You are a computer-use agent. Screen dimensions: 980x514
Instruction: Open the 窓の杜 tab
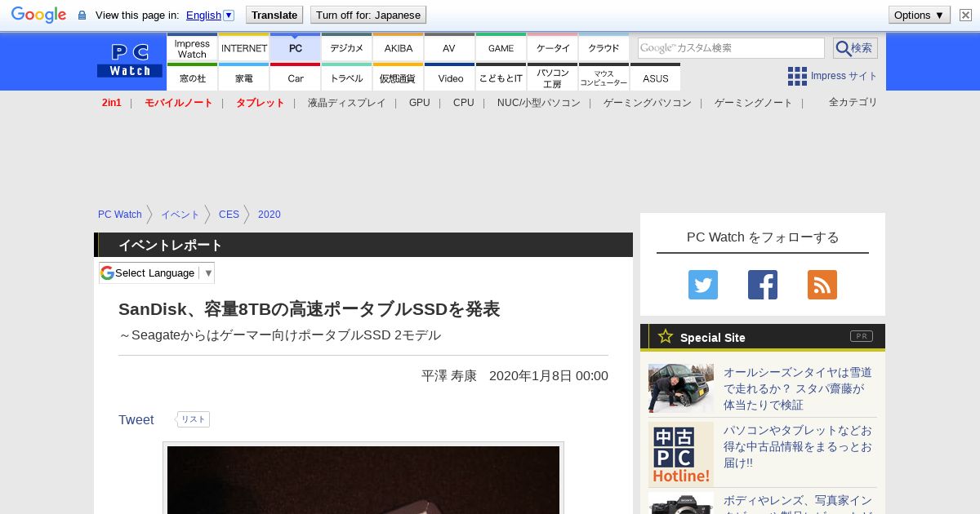click(192, 78)
